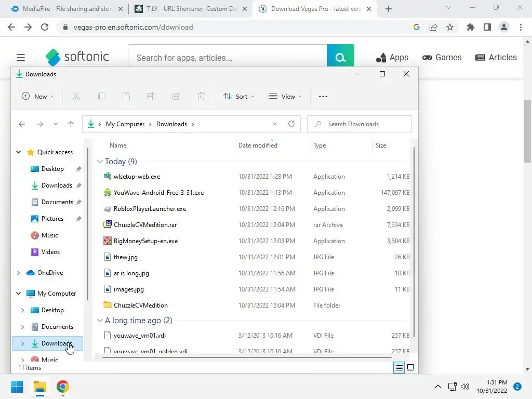The width and height of the screenshot is (532, 399).
Task: Select Videos in Quick access
Action: (50, 252)
